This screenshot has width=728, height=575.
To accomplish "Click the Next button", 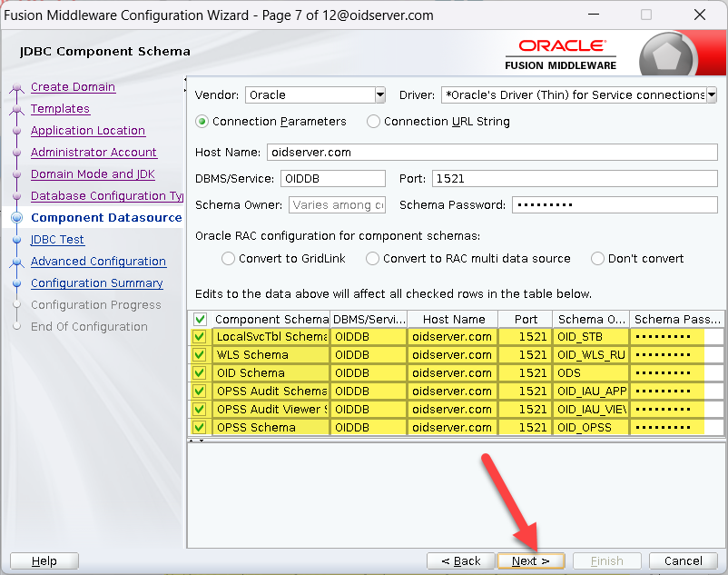I will tap(531, 561).
